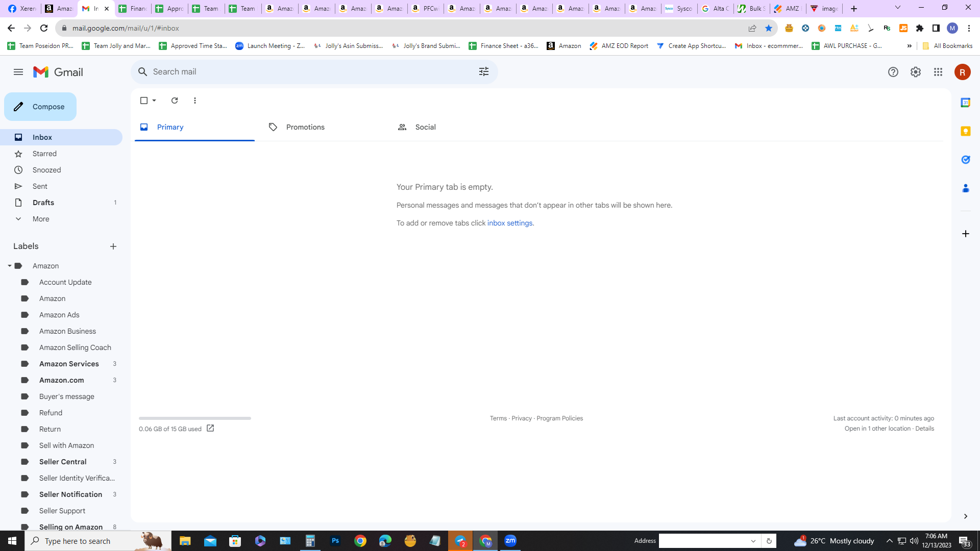This screenshot has width=980, height=551.
Task: Open the Amazon Business label
Action: pyautogui.click(x=67, y=331)
